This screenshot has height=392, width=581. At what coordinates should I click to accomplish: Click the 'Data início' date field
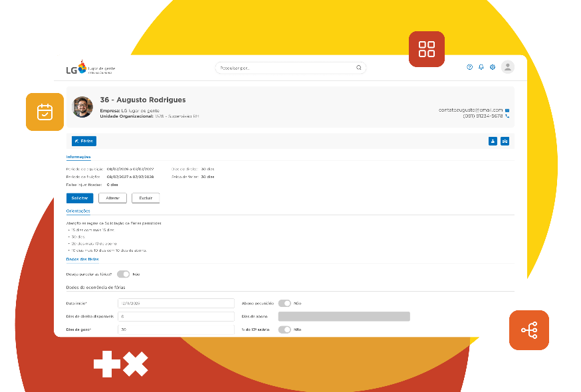[x=175, y=303]
